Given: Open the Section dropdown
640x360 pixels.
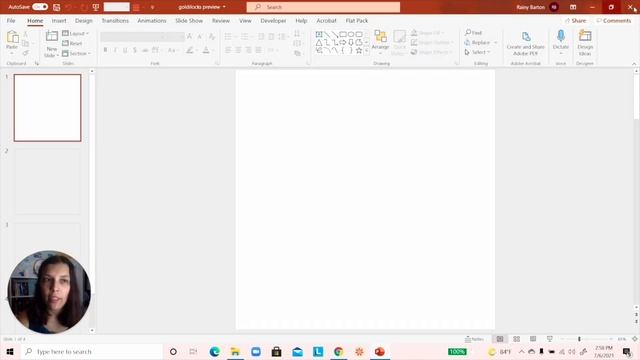Looking at the screenshot, I should 76,53.
